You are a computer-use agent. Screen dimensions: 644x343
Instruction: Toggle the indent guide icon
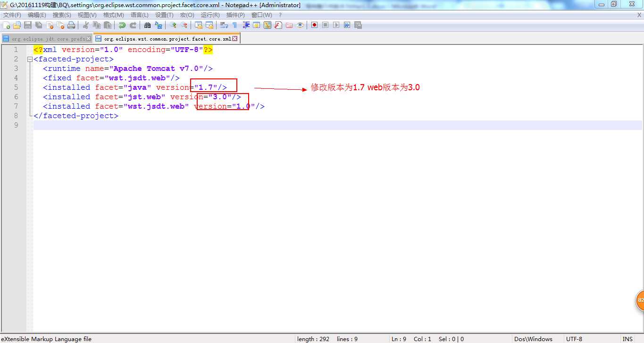click(x=246, y=25)
